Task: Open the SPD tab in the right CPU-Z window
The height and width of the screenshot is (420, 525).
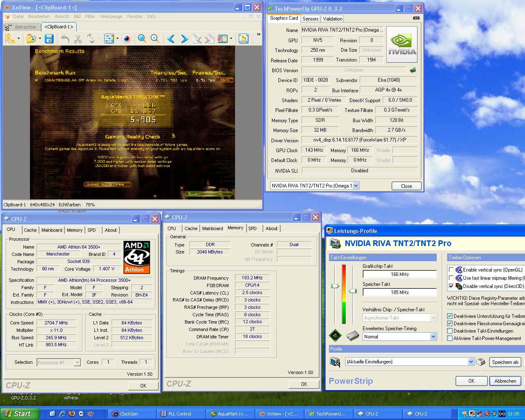Action: pyautogui.click(x=252, y=228)
